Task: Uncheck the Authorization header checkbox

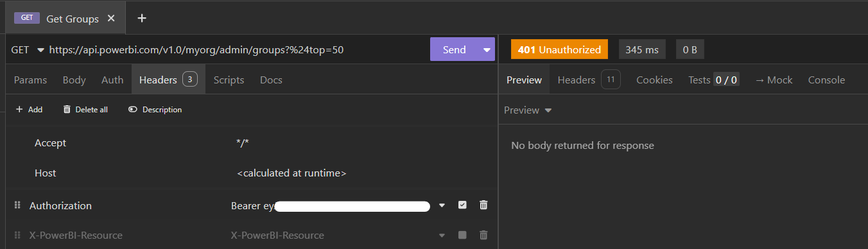Action: pos(462,205)
